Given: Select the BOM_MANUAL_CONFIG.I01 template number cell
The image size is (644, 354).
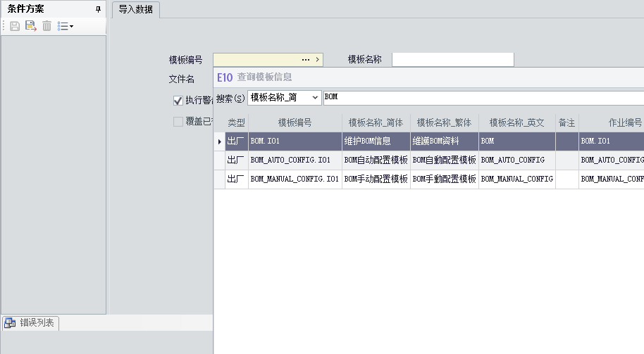Looking at the screenshot, I should (295, 179).
